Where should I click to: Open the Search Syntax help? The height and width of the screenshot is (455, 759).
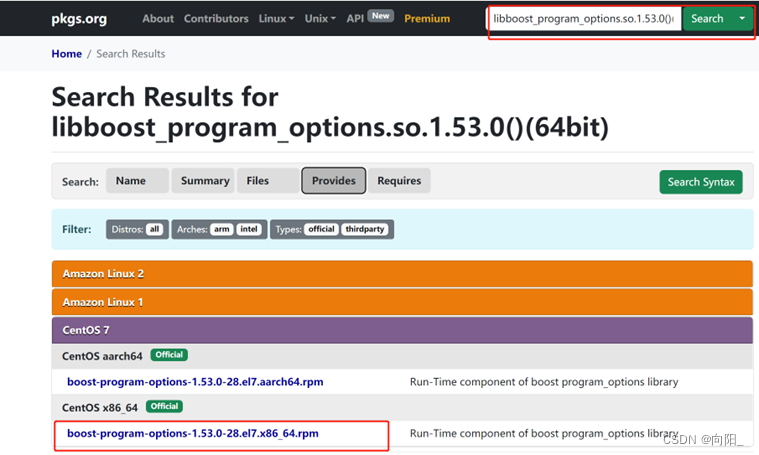pos(700,182)
